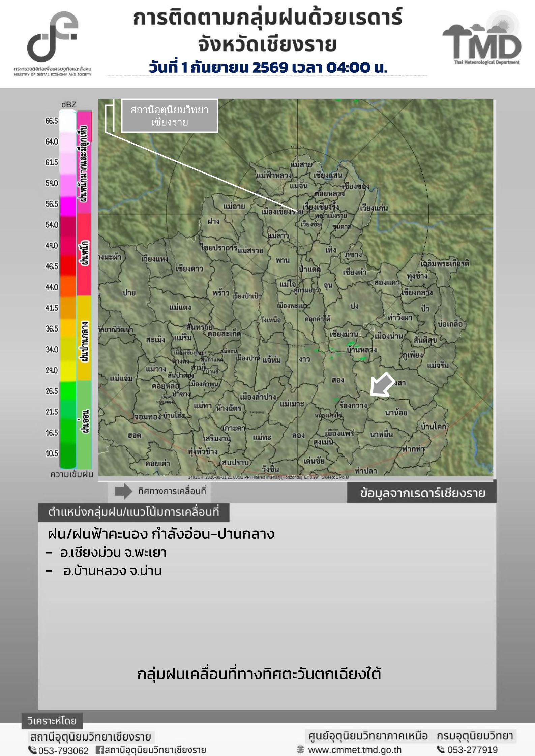This screenshot has height=756, width=535.
Task: Click the สถานีอุตุนิยมวิทยา เชียงราย map callout label
Action: (170, 116)
